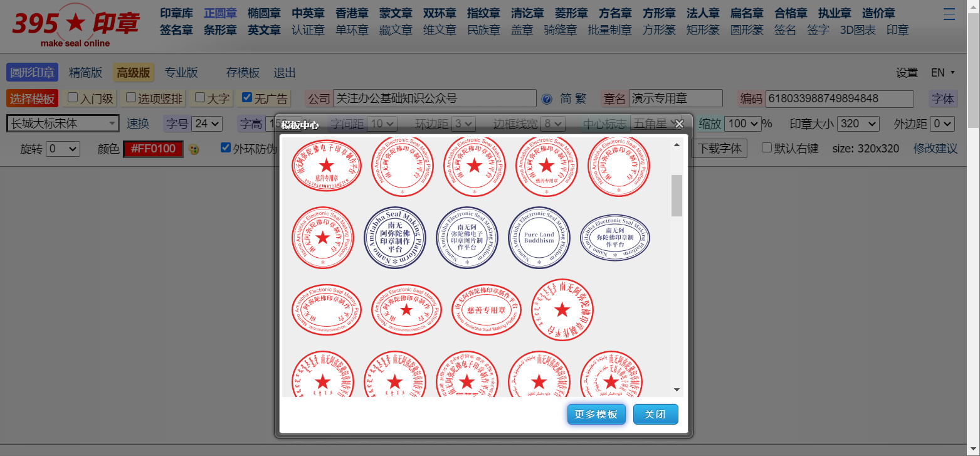Select the 高级版 tab
Image resolution: width=980 pixels, height=456 pixels.
coord(134,73)
